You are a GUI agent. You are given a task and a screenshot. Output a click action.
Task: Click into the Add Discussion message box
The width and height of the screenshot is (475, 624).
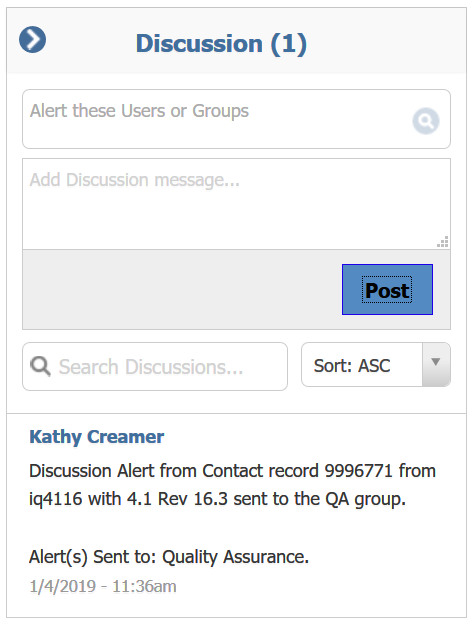[236, 204]
